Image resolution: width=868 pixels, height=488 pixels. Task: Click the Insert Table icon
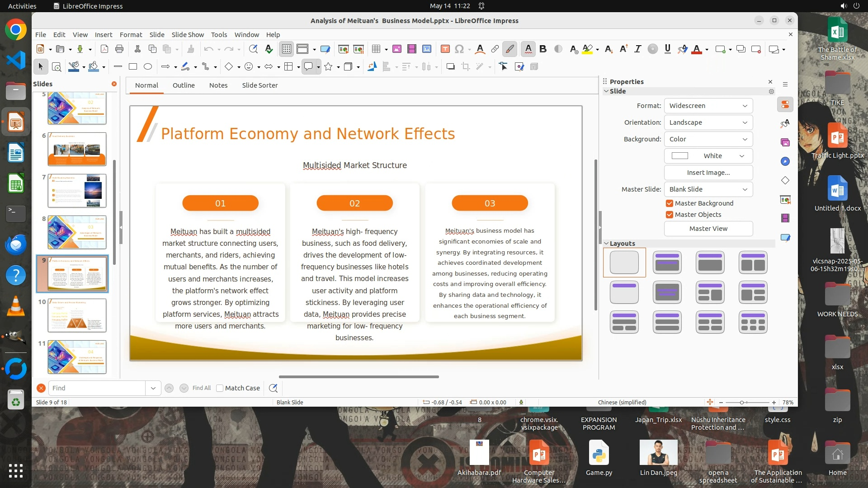point(376,49)
